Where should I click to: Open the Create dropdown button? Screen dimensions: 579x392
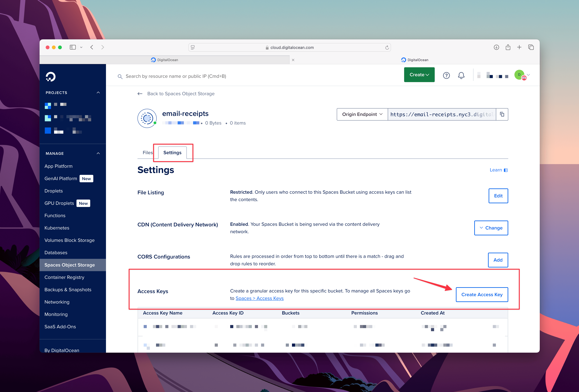pos(419,75)
